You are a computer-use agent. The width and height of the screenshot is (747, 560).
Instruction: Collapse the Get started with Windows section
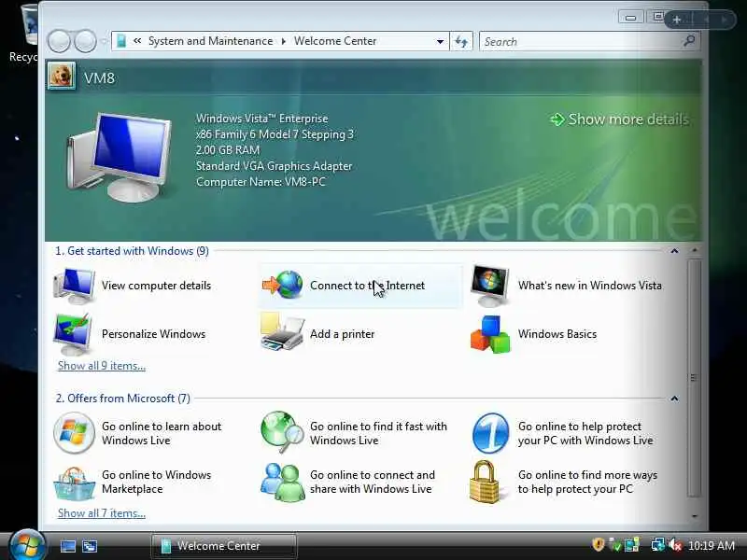[674, 251]
